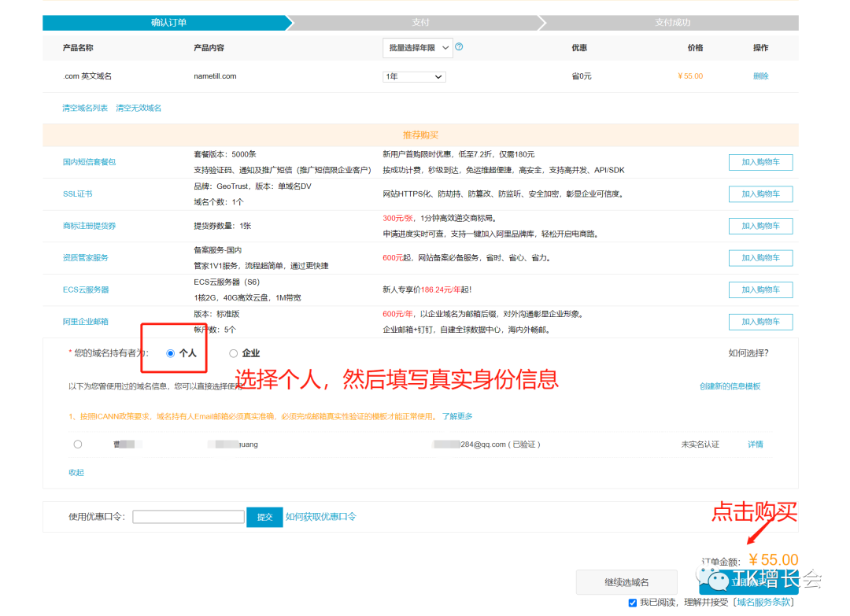Click the 优惠口令 coupon input field
Image resolution: width=850 pixels, height=616 pixels.
pos(188,517)
